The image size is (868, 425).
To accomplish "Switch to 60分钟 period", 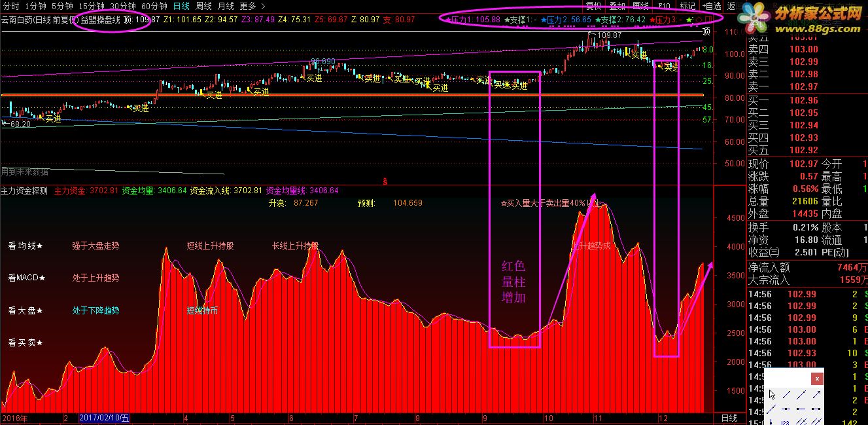I will tap(154, 6).
